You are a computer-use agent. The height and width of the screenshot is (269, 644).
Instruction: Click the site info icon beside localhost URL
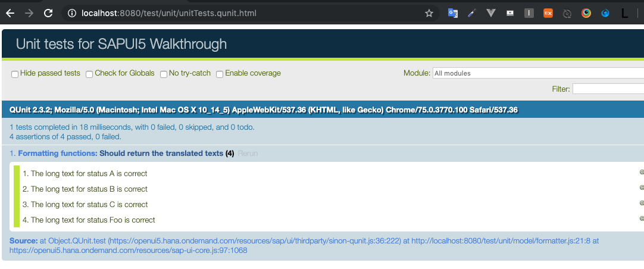(72, 14)
